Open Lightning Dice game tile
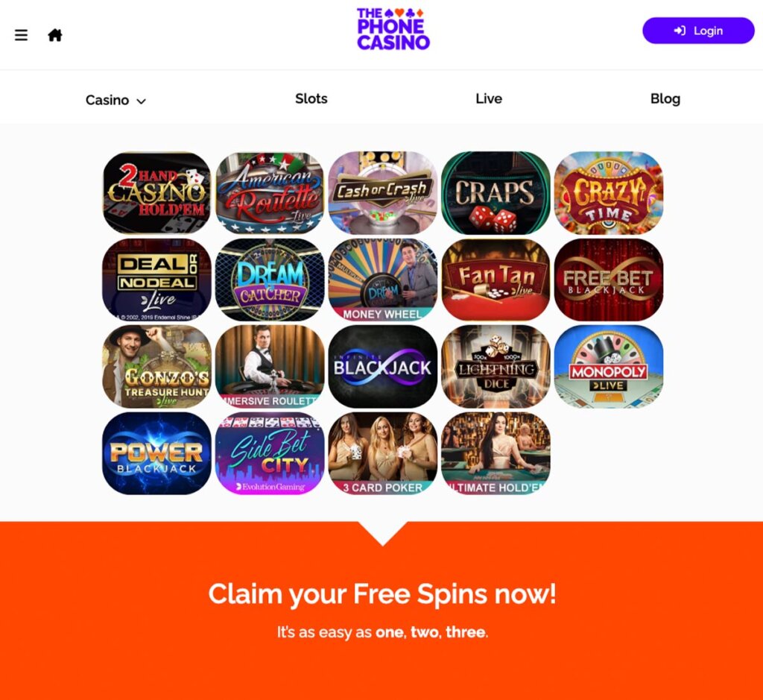763x700 pixels. [x=496, y=367]
